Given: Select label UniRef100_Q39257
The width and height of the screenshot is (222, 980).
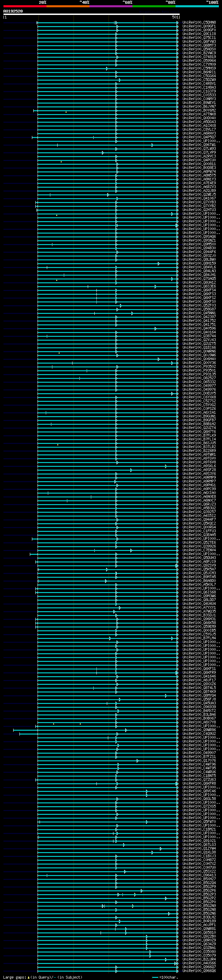Looking at the screenshot, I should point(199,512).
